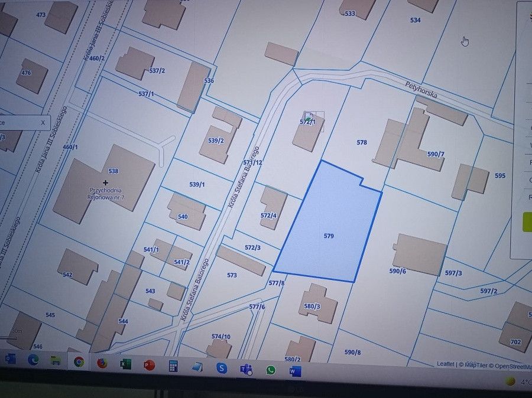Select parcel 578 on the map

[x=362, y=142]
